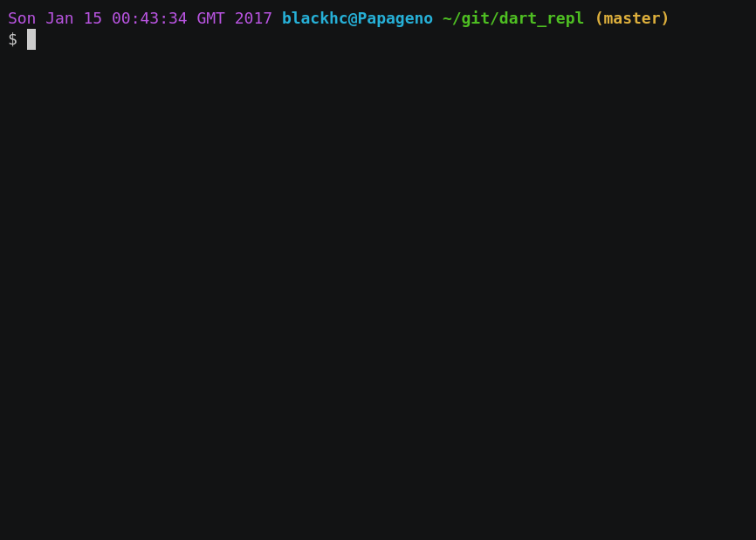The height and width of the screenshot is (540, 756).
Task: Click the dart_repl directory name
Action: (541, 19)
